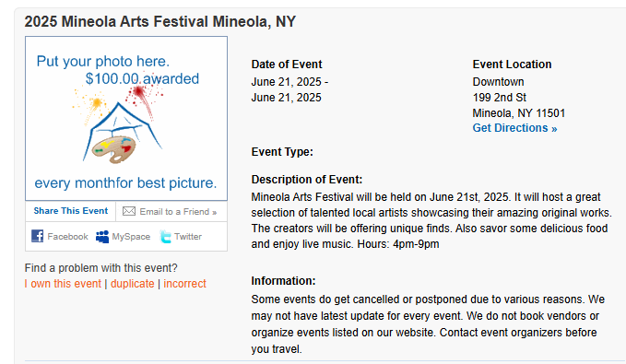Click the Facebook logo icon

[x=37, y=236]
